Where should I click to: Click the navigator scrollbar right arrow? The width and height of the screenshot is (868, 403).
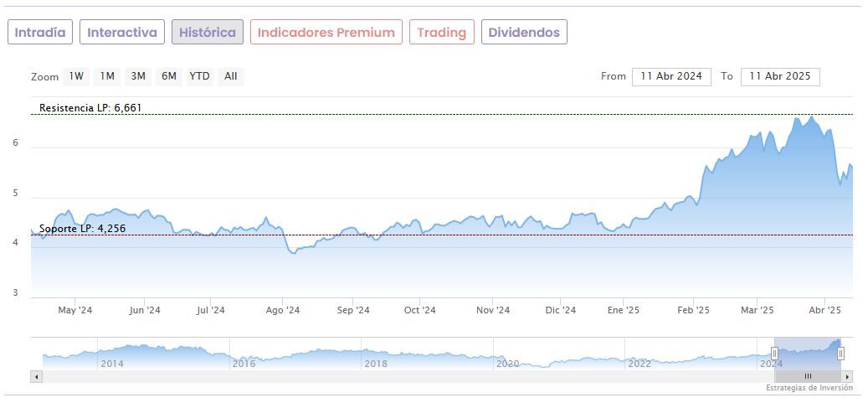tap(847, 376)
